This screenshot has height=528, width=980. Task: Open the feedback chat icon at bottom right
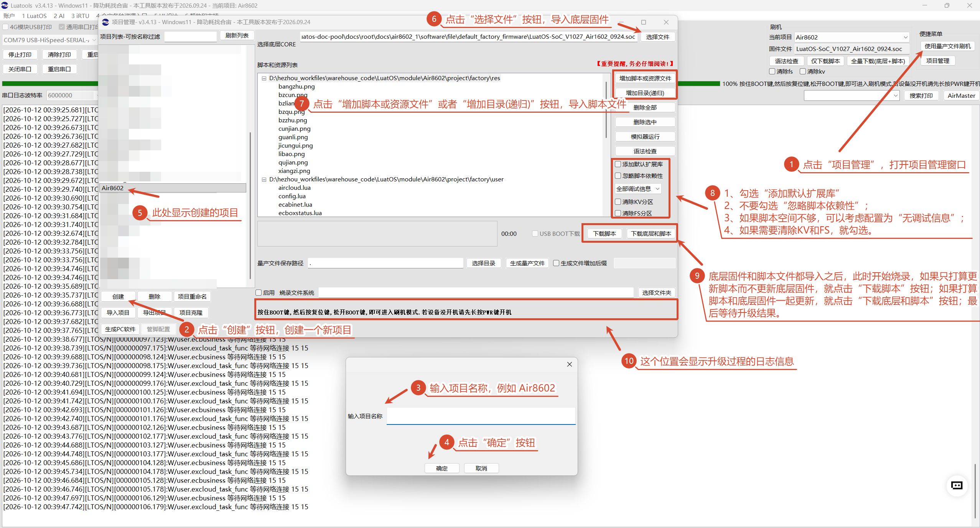click(x=957, y=485)
